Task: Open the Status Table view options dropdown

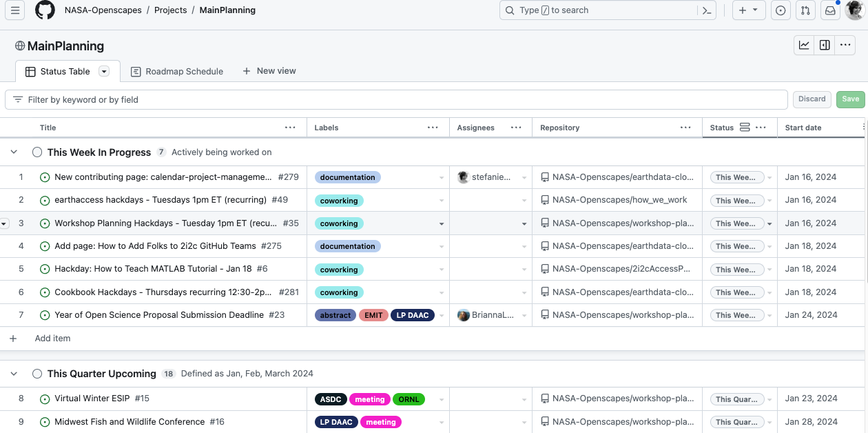Action: click(x=104, y=71)
